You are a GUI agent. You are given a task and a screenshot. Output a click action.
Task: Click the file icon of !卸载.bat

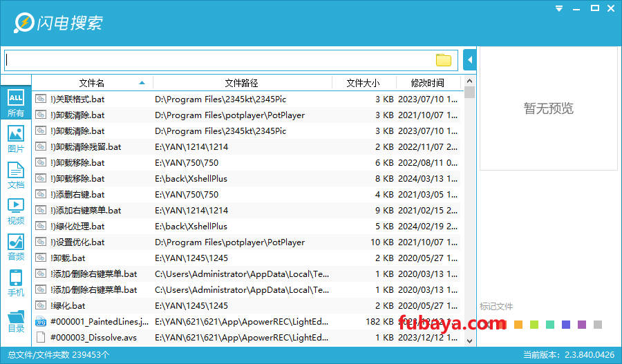[41, 258]
